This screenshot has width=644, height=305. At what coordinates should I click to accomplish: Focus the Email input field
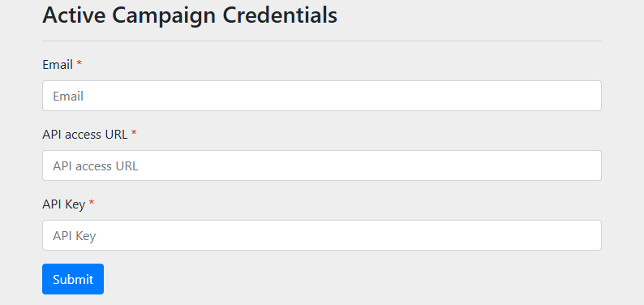point(321,96)
